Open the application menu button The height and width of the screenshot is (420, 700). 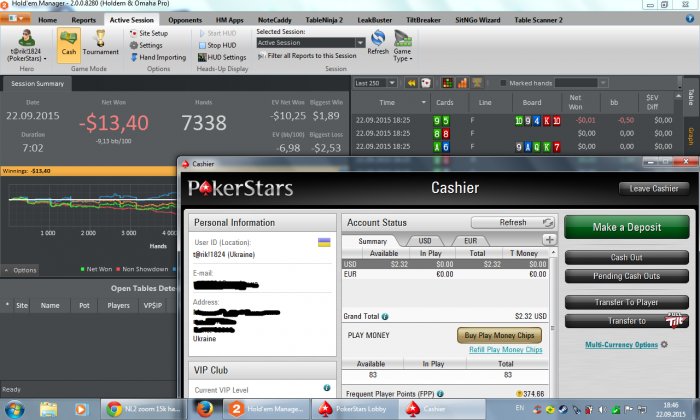point(16,19)
